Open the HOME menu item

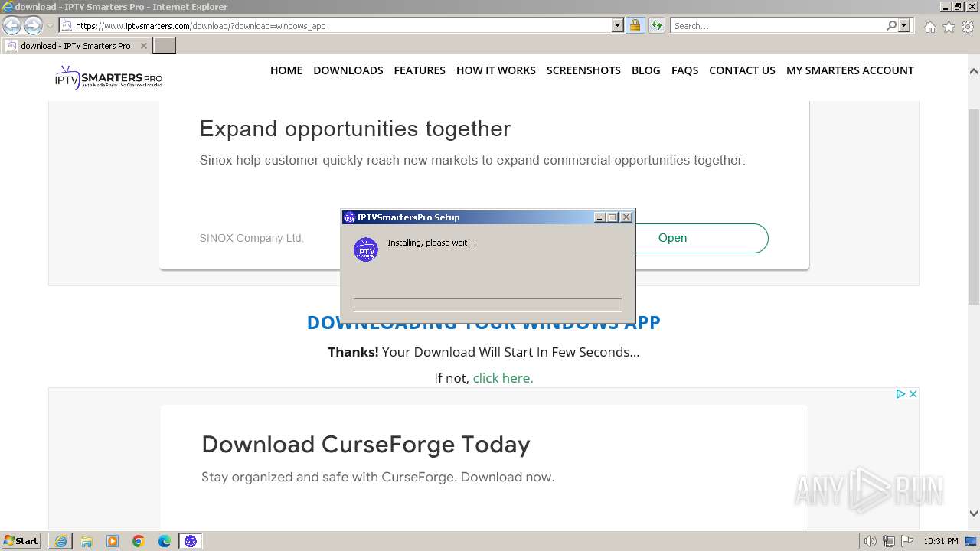[286, 70]
